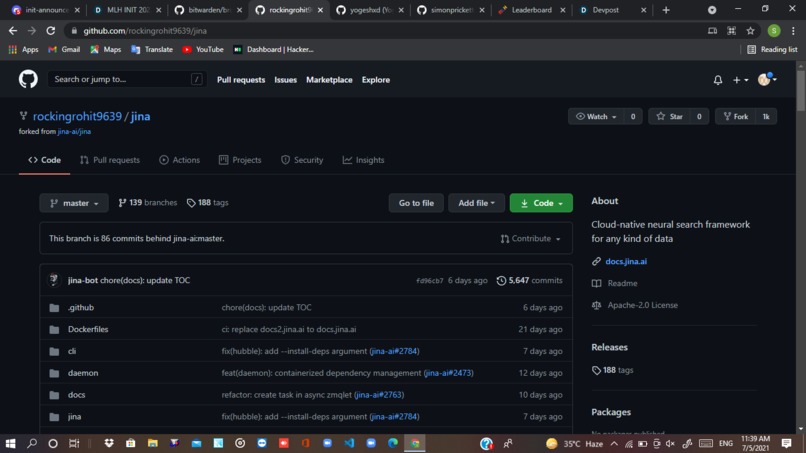Open the jina-ai/jina upstream link
Viewport: 806px width, 453px height.
click(74, 132)
